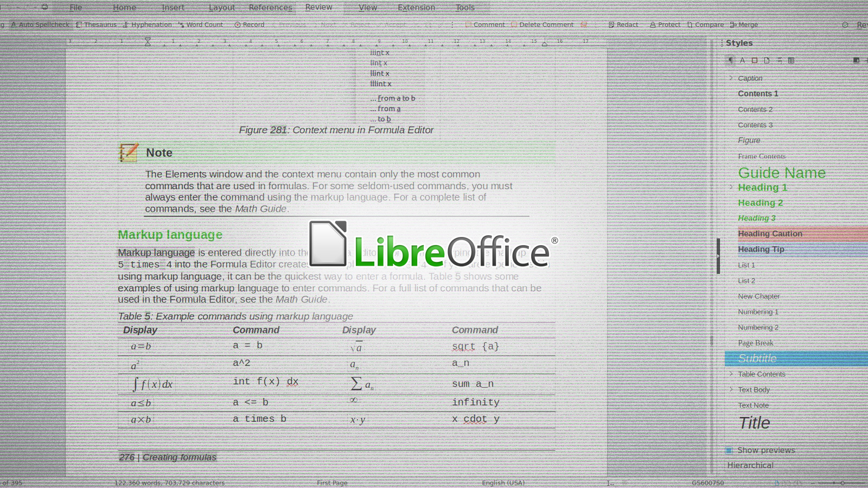868x488 pixels.
Task: Select the New Chapter style
Action: (759, 297)
